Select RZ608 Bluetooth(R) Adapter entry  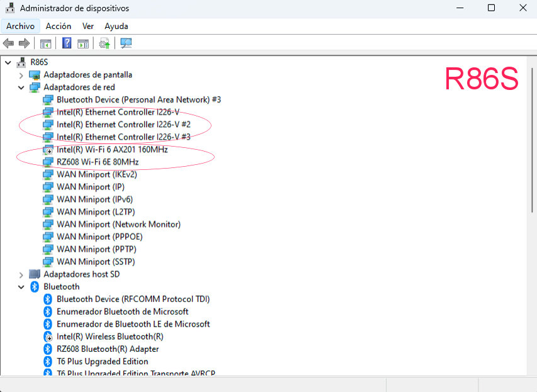coord(108,349)
